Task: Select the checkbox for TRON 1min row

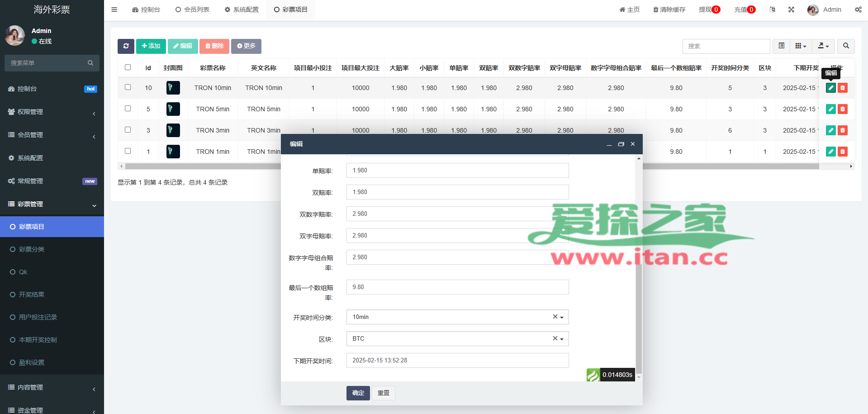Action: (x=128, y=151)
